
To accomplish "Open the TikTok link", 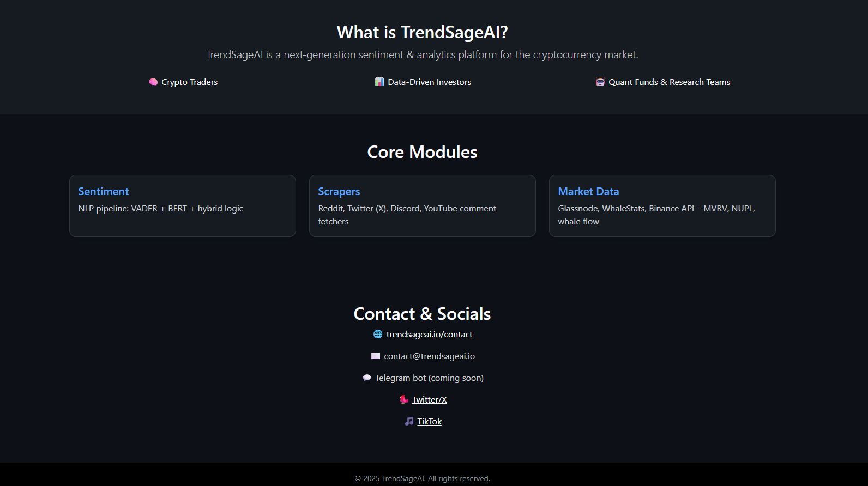I will click(x=430, y=422).
